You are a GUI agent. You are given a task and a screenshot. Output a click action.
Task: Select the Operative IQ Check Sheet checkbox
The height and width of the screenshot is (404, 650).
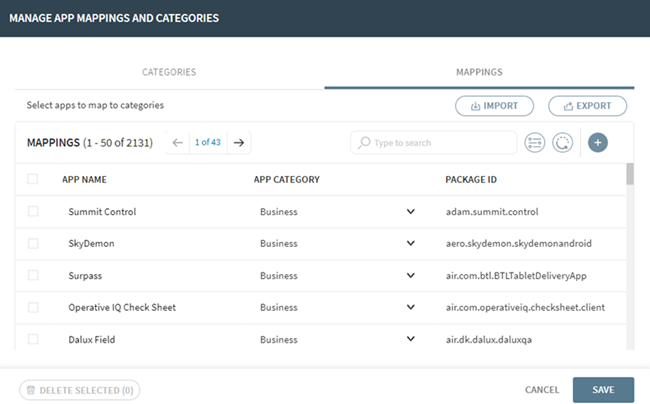click(x=33, y=307)
